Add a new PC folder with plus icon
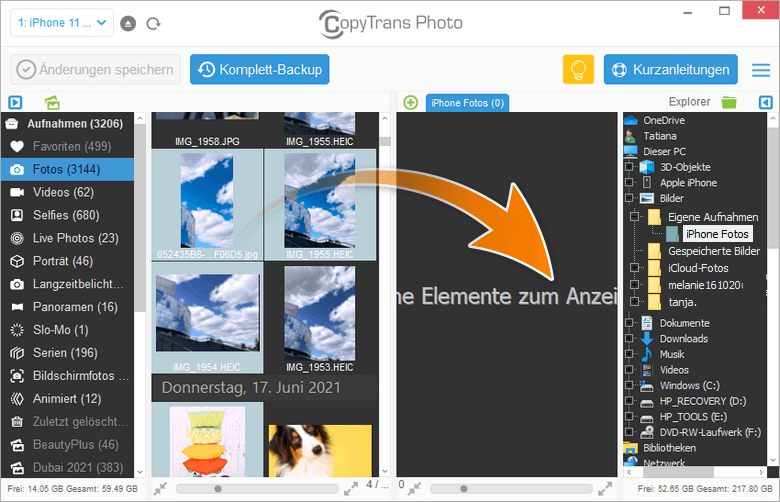 (x=410, y=102)
